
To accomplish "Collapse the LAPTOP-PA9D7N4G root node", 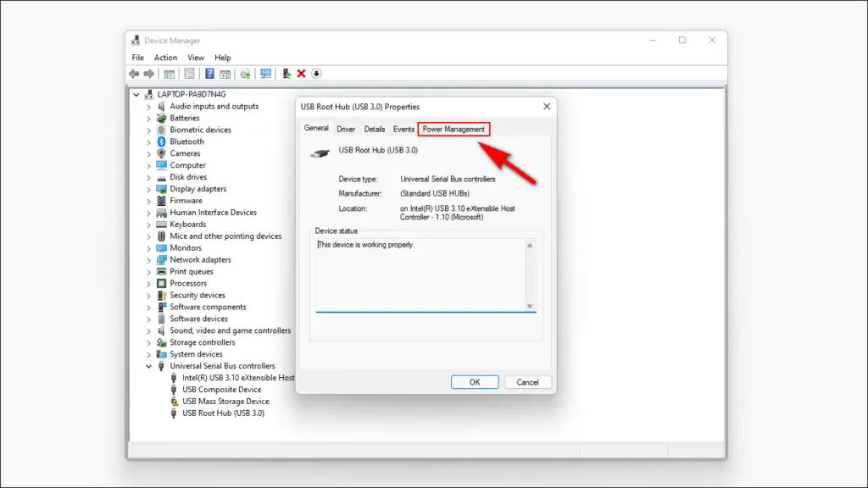I will click(x=136, y=95).
